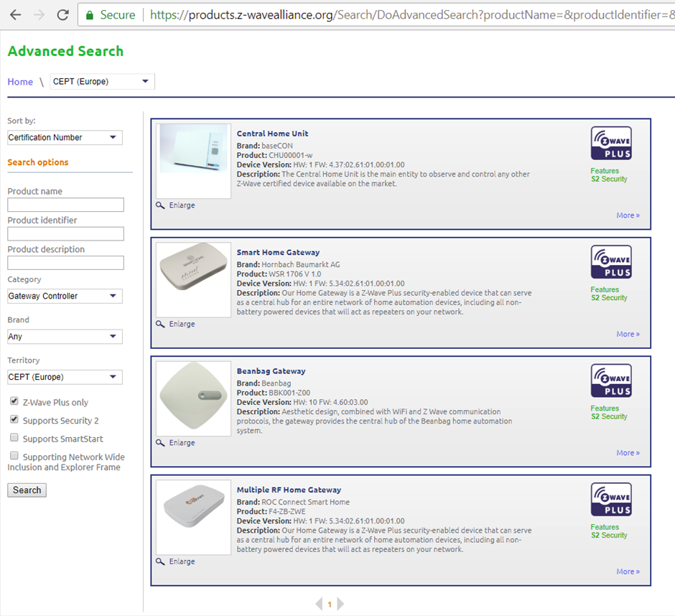
Task: Click S2 Security feature on Beanbag Gateway
Action: pyautogui.click(x=609, y=416)
